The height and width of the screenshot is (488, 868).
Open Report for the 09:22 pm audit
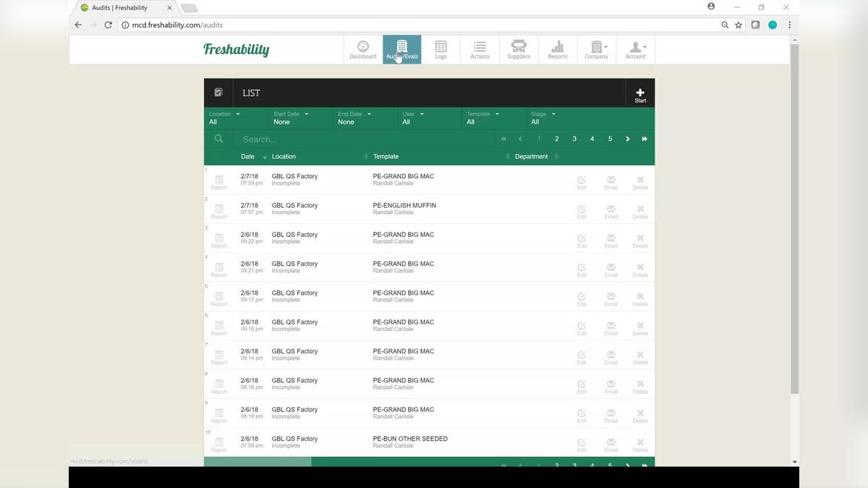(219, 240)
